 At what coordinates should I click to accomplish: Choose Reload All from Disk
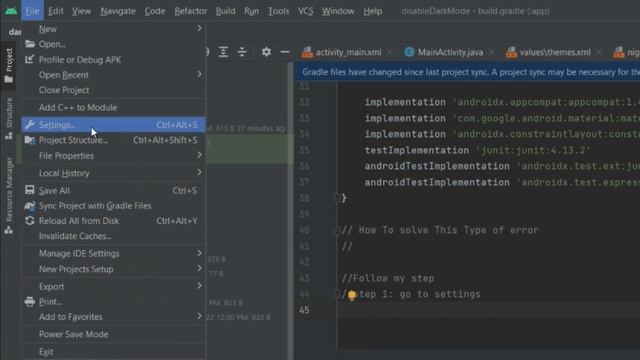113,221
